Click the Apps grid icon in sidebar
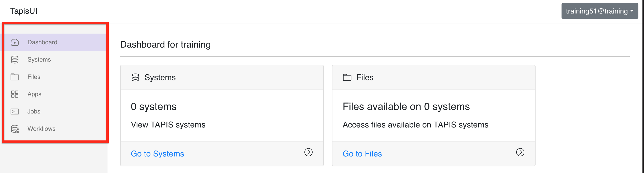The image size is (644, 173). [x=15, y=94]
